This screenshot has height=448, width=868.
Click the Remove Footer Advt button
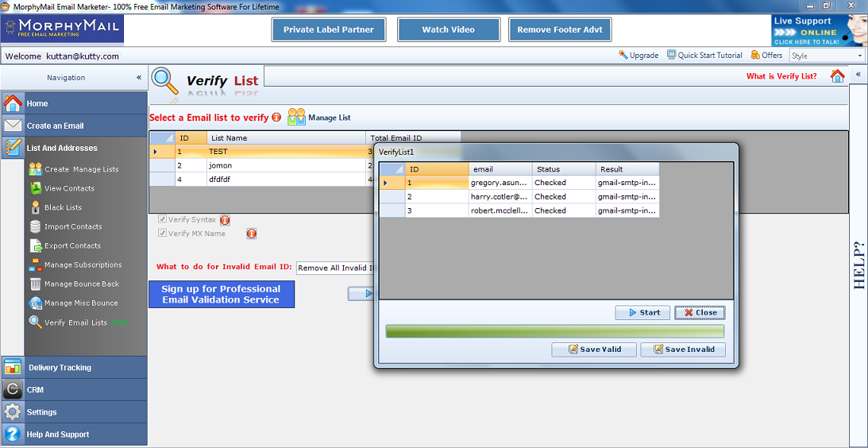[560, 29]
